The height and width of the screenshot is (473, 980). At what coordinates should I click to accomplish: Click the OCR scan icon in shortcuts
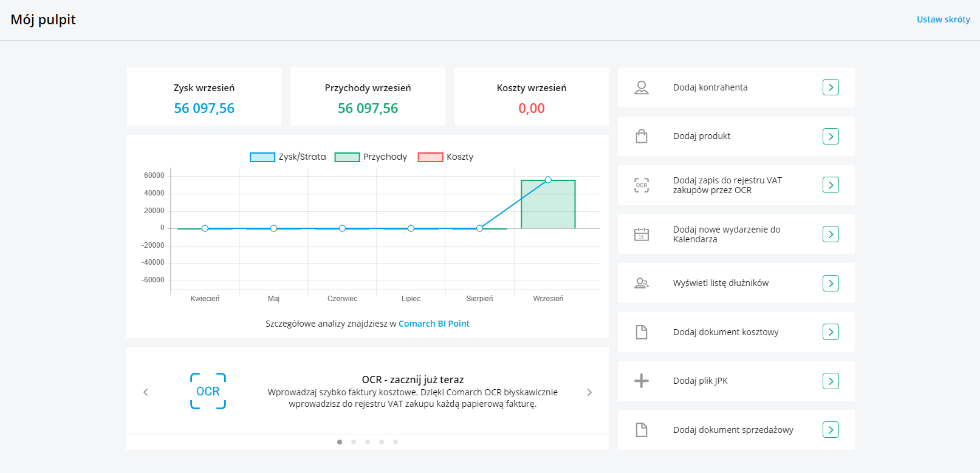[641, 185]
